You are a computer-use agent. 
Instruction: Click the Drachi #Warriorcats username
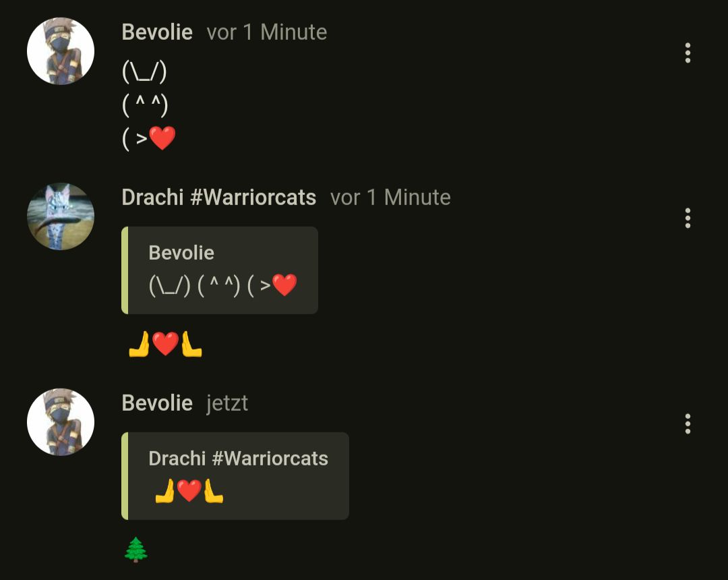point(218,198)
